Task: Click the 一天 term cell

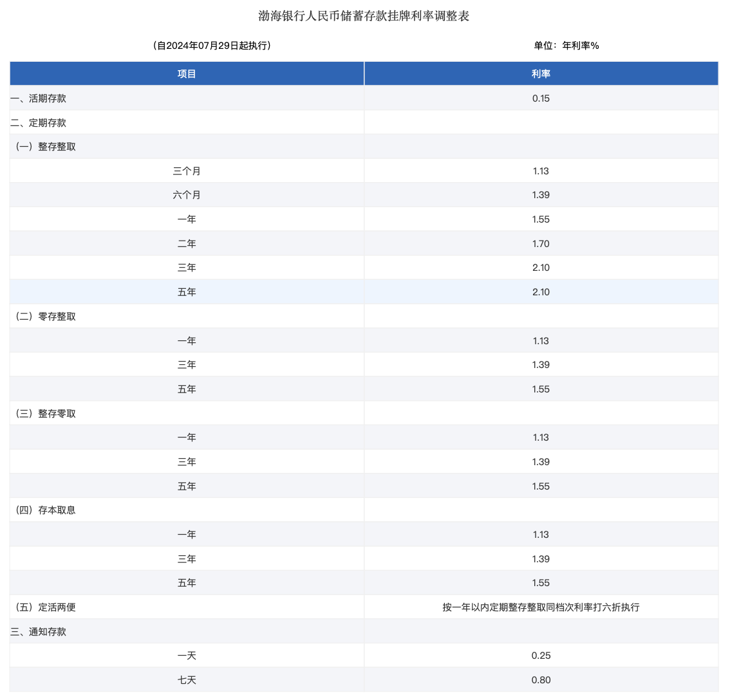Action: click(187, 656)
